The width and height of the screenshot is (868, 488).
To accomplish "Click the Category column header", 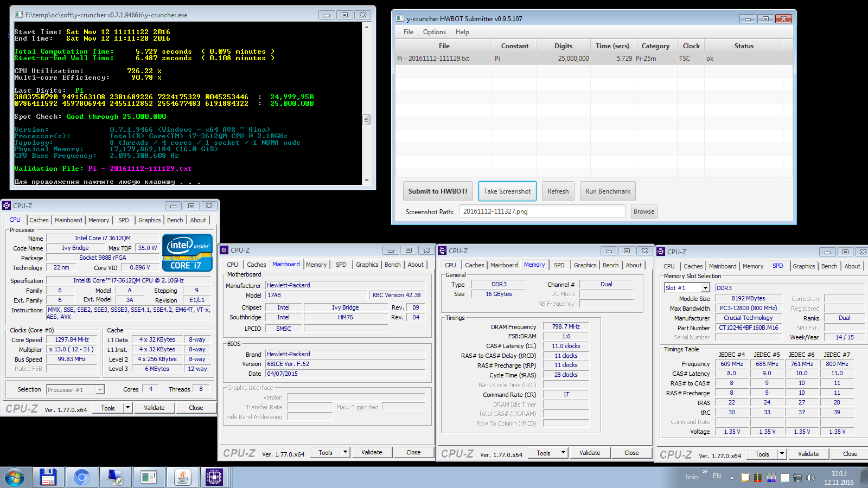I will [x=655, y=46].
